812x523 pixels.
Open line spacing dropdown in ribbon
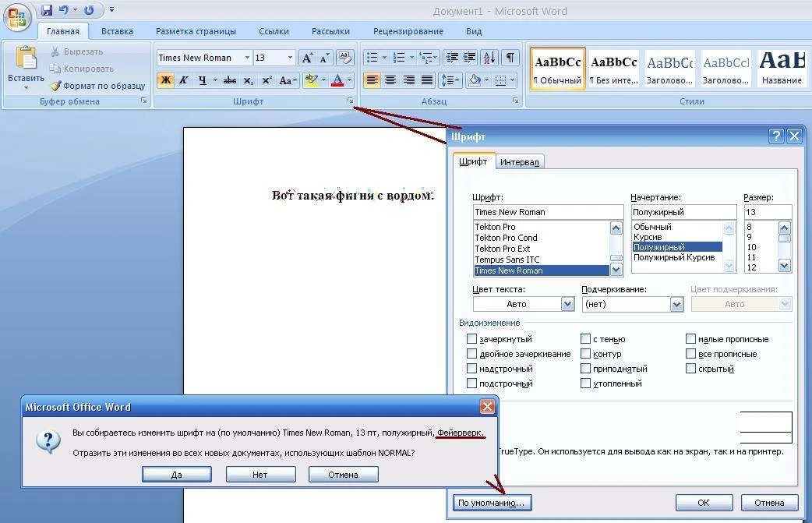coord(449,80)
